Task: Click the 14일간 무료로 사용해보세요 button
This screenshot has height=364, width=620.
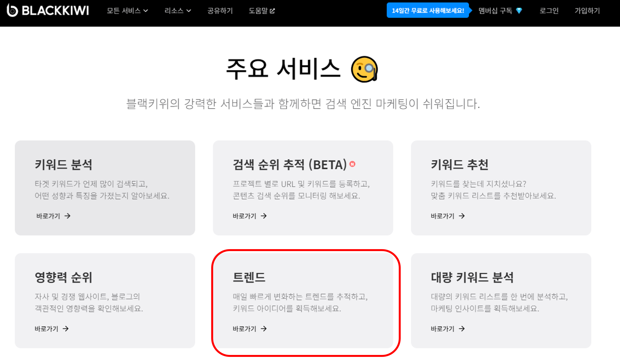Action: [428, 10]
